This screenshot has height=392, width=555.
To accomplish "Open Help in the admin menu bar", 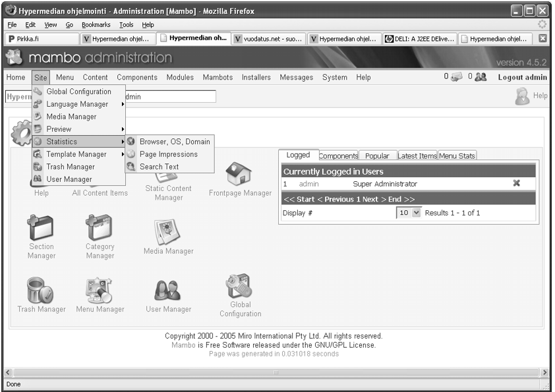I will (x=363, y=77).
